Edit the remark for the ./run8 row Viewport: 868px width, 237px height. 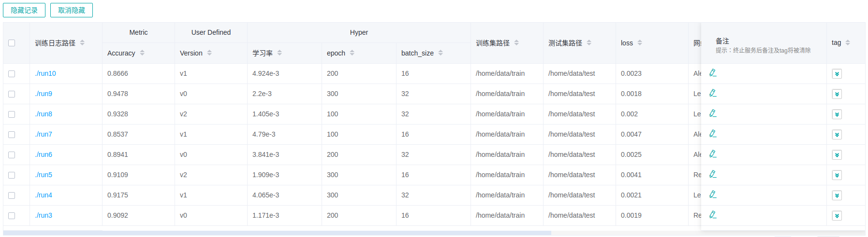coord(712,113)
